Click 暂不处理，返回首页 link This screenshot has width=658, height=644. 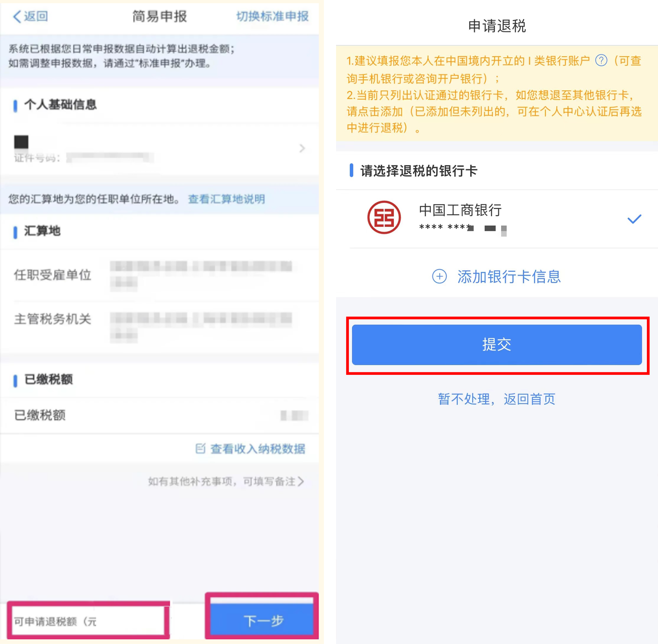pyautogui.click(x=496, y=399)
